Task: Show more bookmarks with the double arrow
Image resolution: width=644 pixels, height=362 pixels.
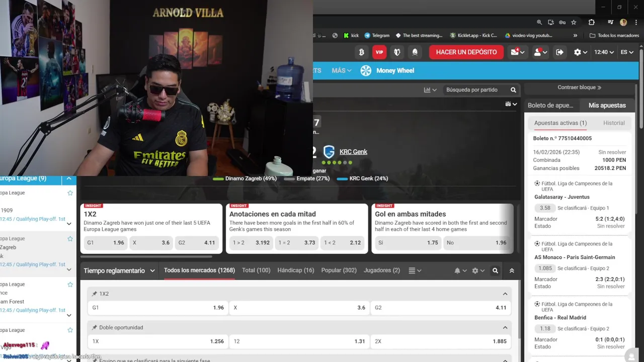Action: 575,36
